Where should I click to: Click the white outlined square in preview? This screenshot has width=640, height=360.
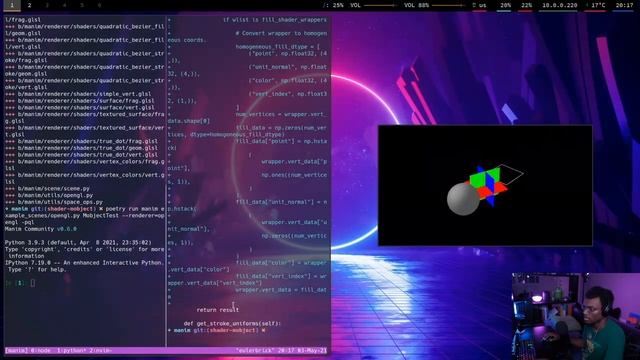pyautogui.click(x=510, y=174)
